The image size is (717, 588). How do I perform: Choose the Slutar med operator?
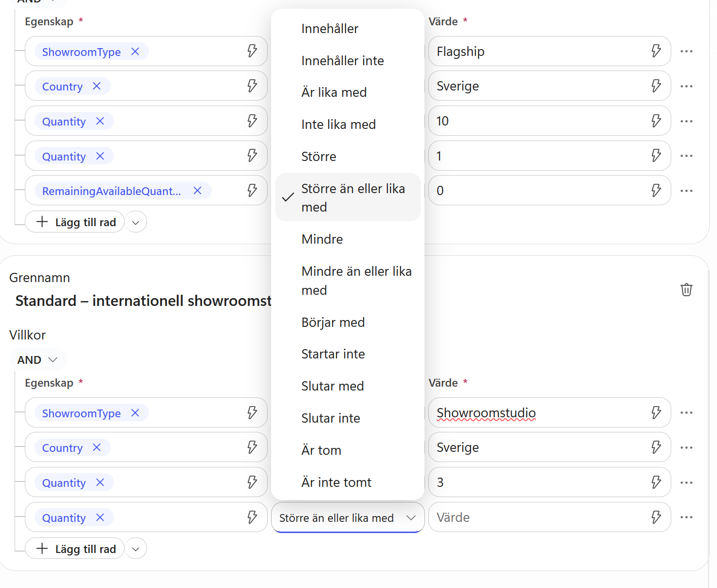348,386
